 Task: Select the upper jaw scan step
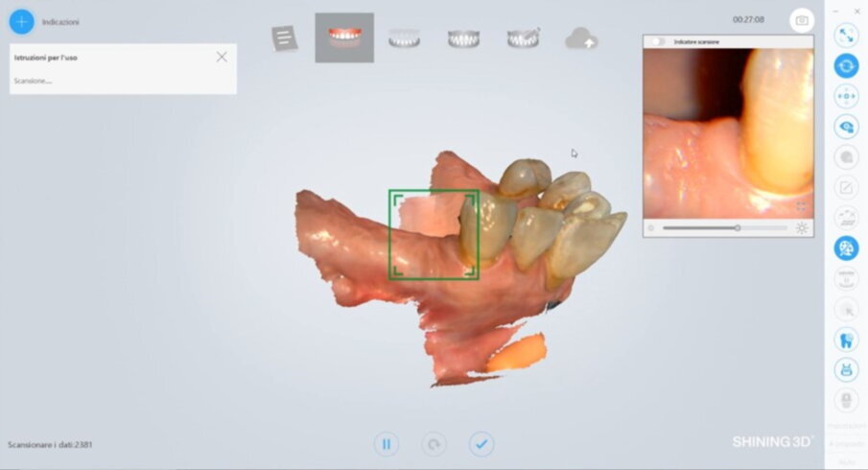(x=344, y=38)
